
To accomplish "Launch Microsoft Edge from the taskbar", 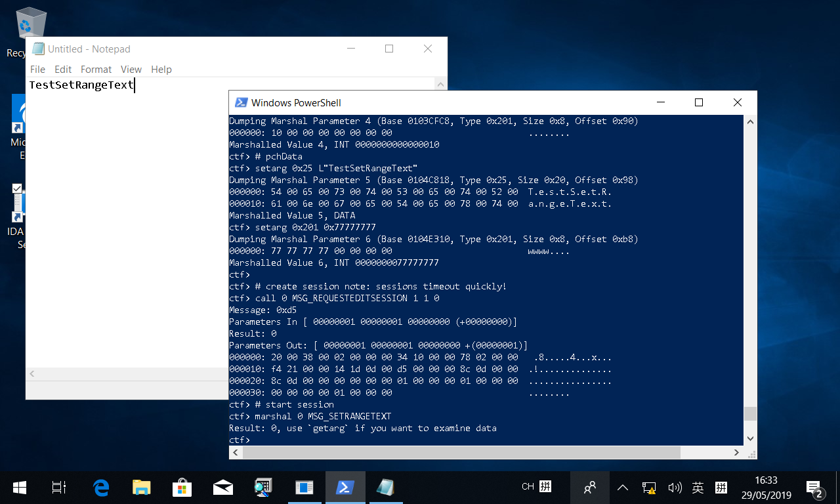I will pos(100,488).
